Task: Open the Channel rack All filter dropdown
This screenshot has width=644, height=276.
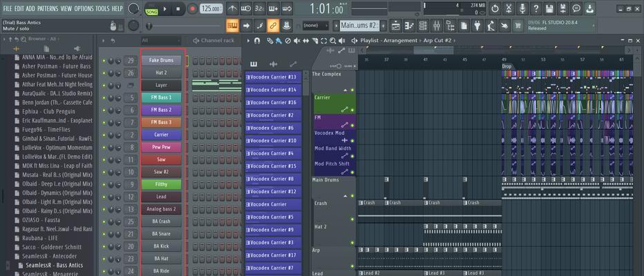Action: 160,41
